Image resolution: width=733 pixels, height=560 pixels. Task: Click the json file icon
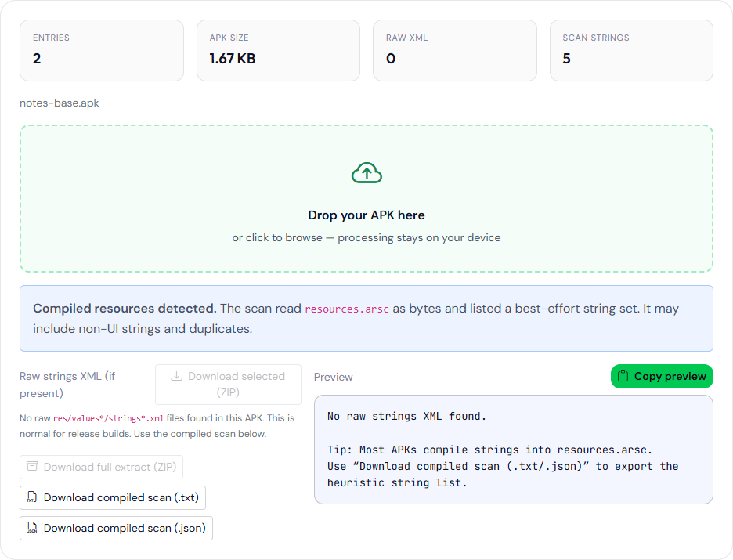[x=32, y=528]
